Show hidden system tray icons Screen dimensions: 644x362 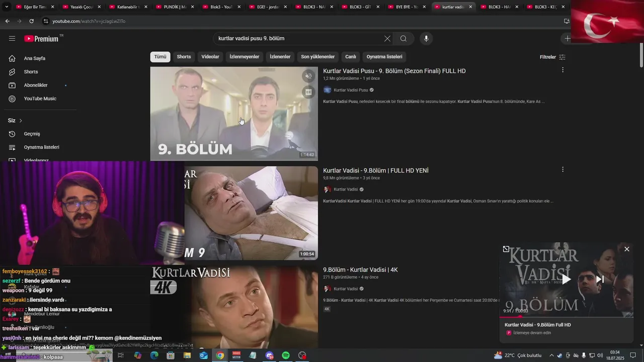[x=551, y=355]
